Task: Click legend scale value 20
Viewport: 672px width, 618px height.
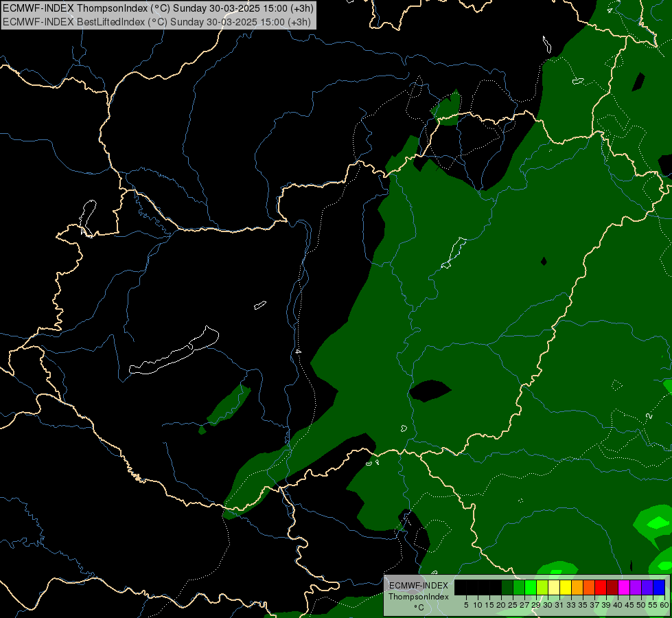Action: (x=501, y=605)
